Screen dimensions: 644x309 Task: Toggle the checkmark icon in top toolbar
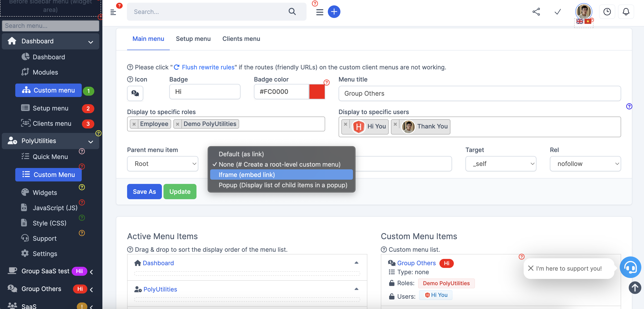tap(558, 11)
